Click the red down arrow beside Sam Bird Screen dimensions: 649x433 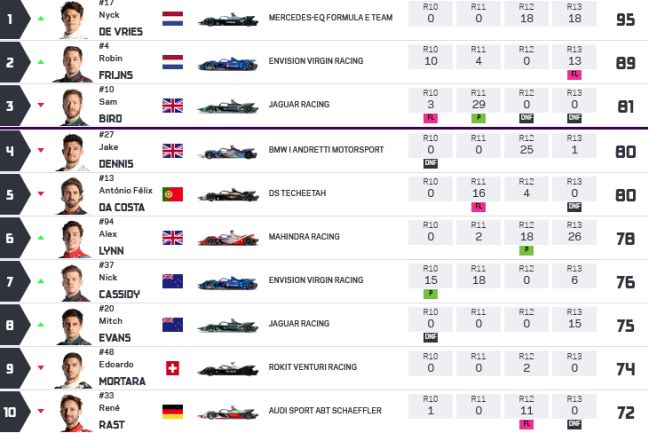(x=41, y=105)
